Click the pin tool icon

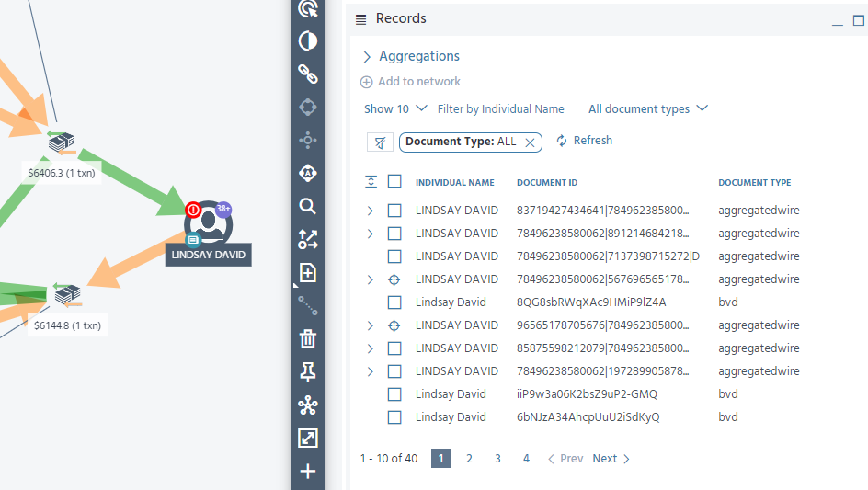[x=308, y=372]
